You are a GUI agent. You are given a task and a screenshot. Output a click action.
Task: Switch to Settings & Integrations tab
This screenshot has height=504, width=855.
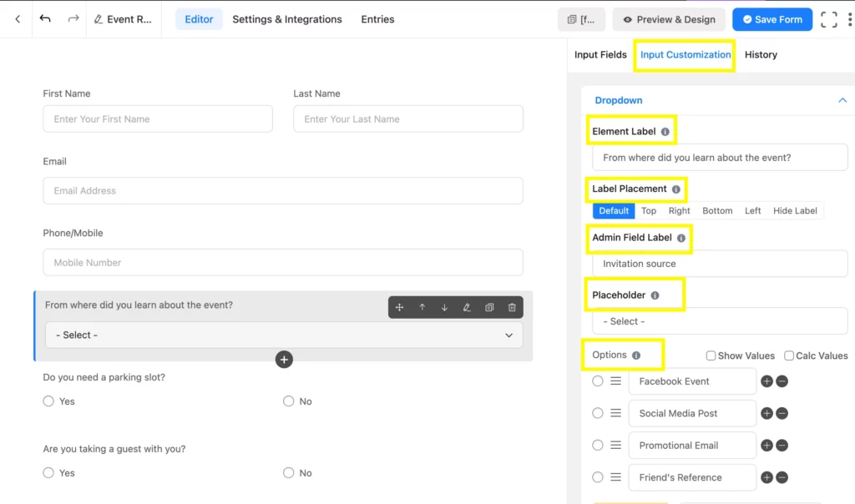coord(287,19)
